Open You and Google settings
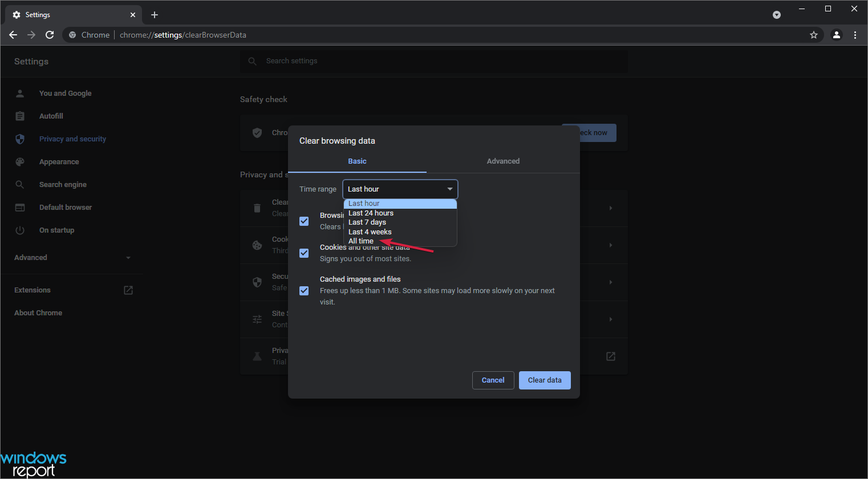 pos(65,93)
